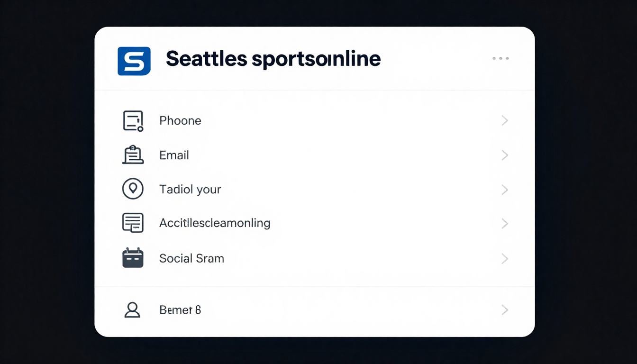637x364 pixels.
Task: Open the three-dot overflow menu
Action: pyautogui.click(x=500, y=58)
